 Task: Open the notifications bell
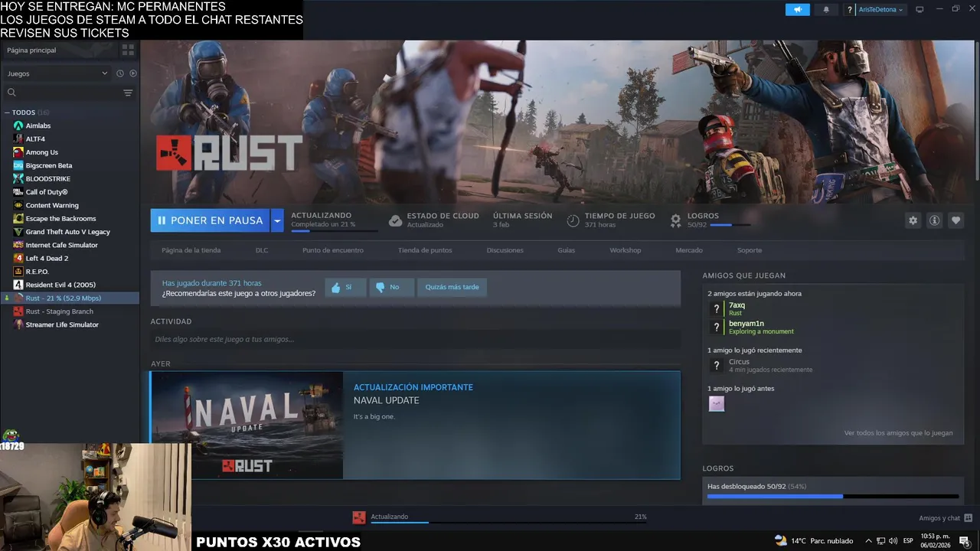[x=826, y=9]
